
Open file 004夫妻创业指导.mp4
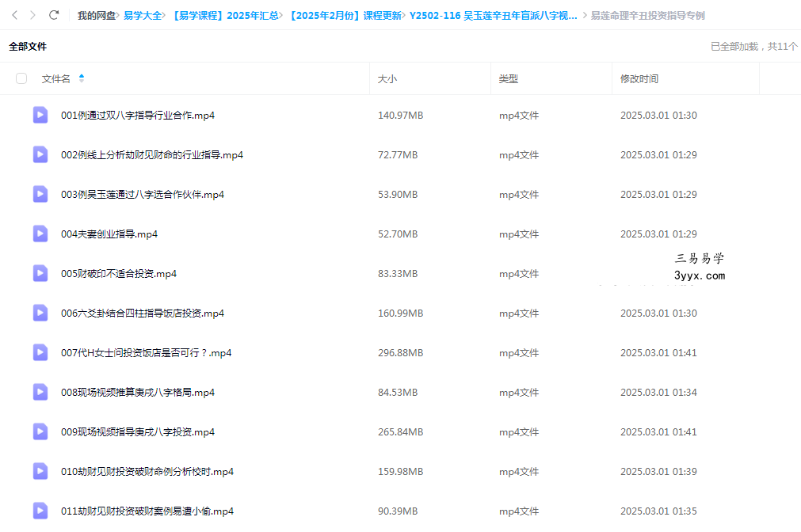click(109, 234)
